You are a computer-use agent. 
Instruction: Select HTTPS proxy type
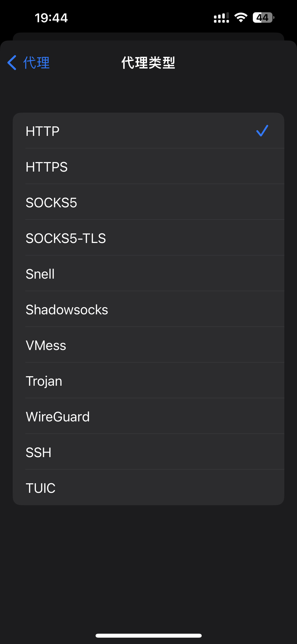(x=148, y=167)
